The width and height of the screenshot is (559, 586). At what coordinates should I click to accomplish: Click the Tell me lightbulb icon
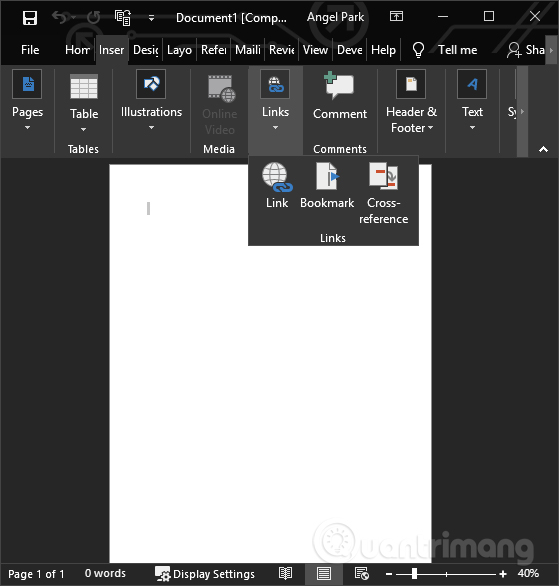(x=418, y=50)
